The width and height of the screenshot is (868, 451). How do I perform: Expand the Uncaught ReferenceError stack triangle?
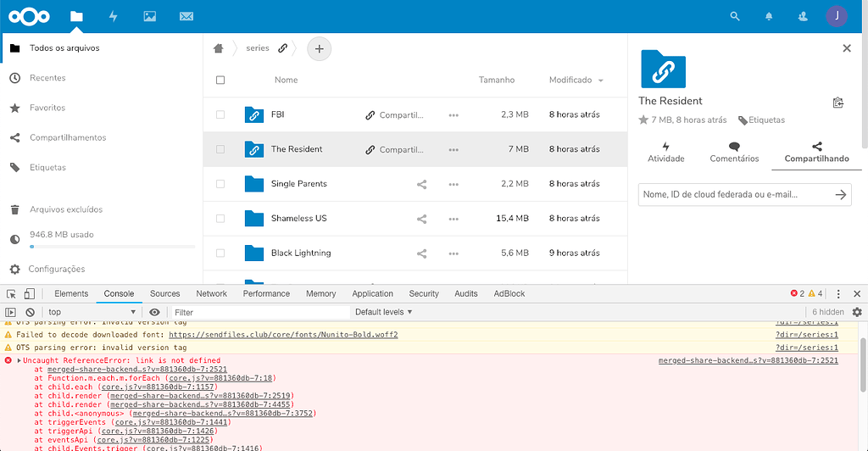(x=19, y=361)
